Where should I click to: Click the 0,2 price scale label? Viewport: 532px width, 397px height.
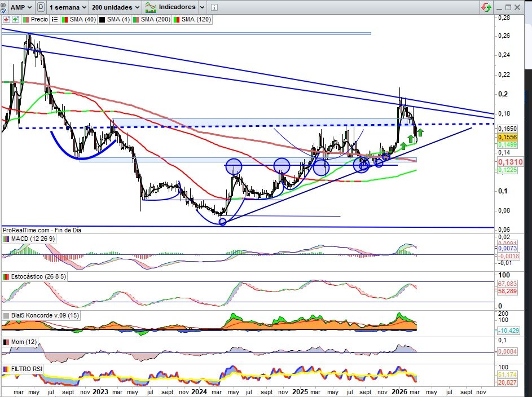[503, 94]
